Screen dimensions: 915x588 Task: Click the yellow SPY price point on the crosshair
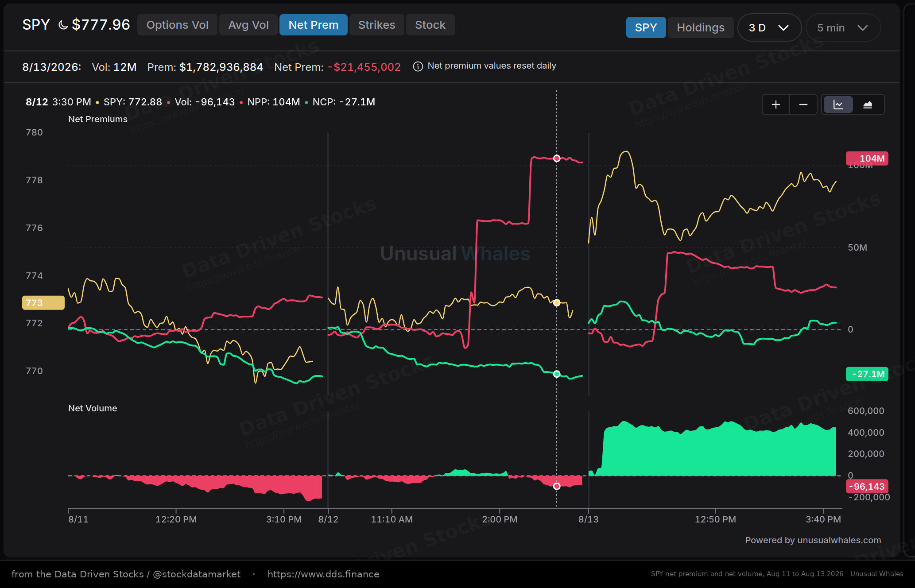[x=557, y=303]
